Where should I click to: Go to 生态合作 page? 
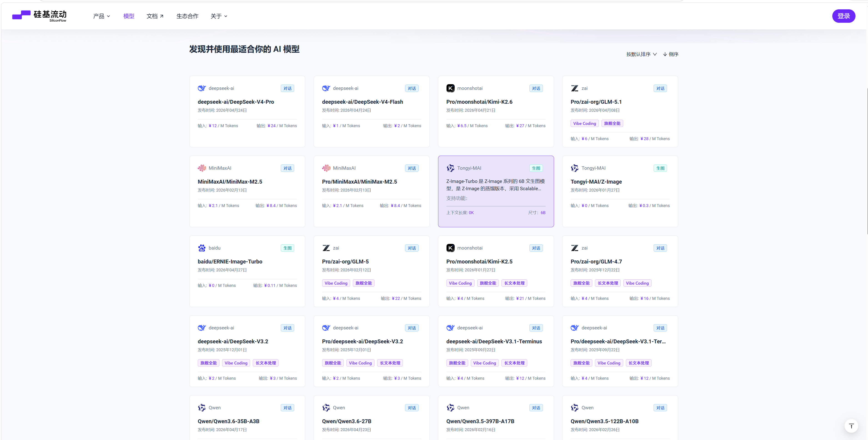(x=187, y=16)
